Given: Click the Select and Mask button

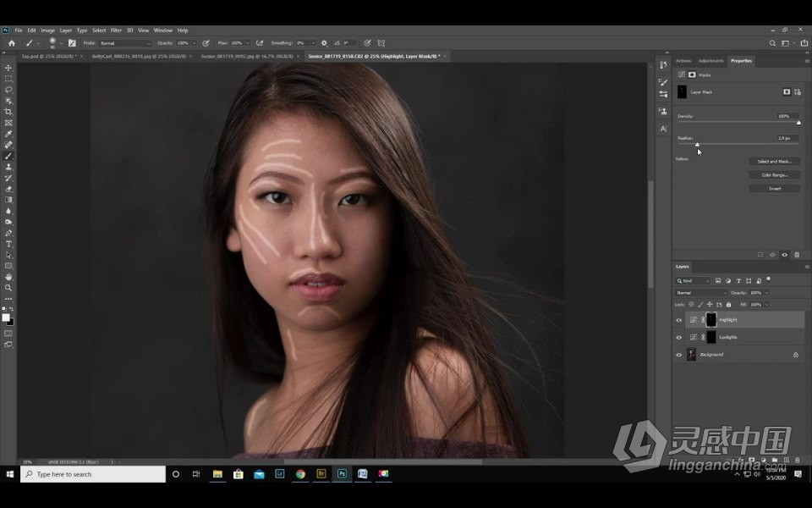Looking at the screenshot, I should pyautogui.click(x=774, y=161).
